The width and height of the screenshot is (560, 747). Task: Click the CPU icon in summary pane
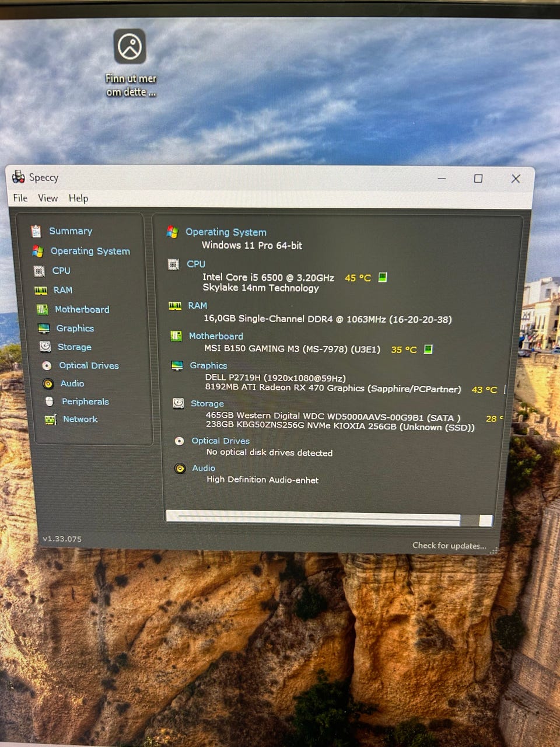click(173, 264)
